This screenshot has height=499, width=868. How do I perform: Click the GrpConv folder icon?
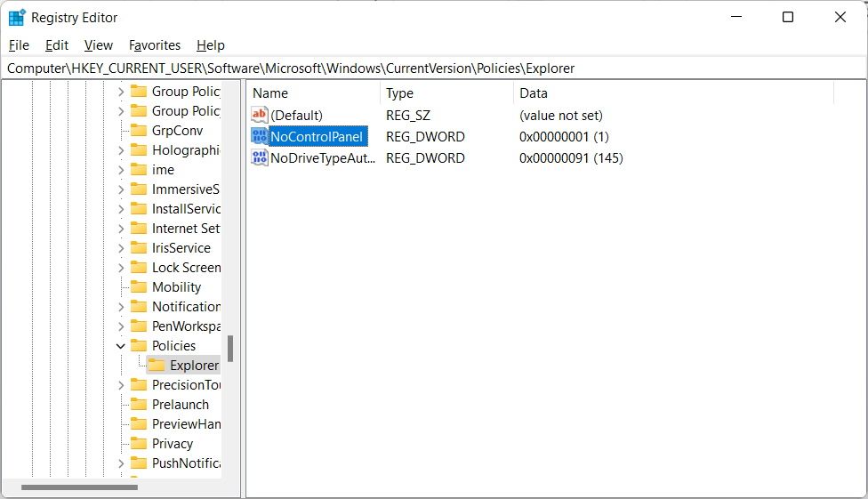pos(139,130)
